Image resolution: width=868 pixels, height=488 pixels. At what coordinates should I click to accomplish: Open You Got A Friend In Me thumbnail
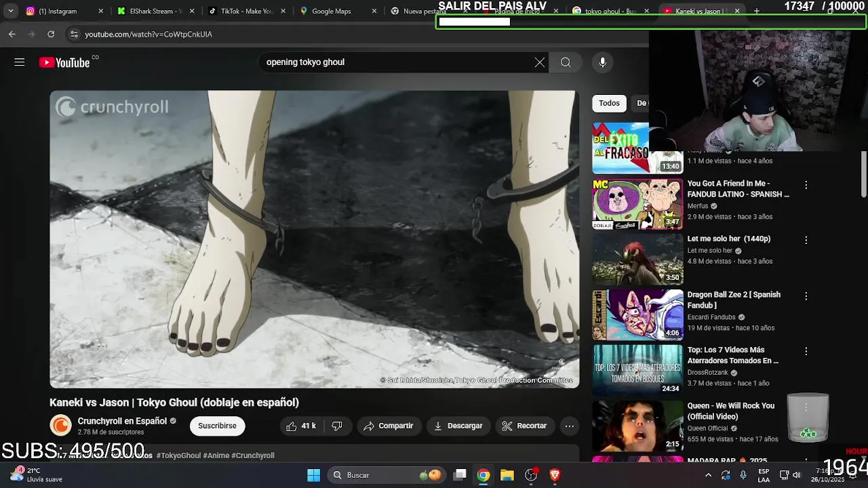pos(637,204)
